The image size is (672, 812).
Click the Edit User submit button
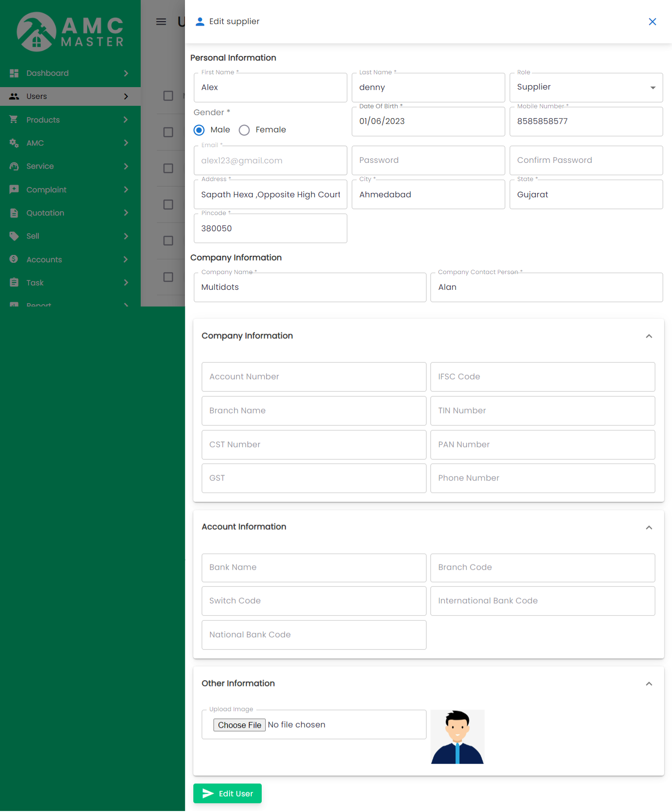[x=227, y=793]
